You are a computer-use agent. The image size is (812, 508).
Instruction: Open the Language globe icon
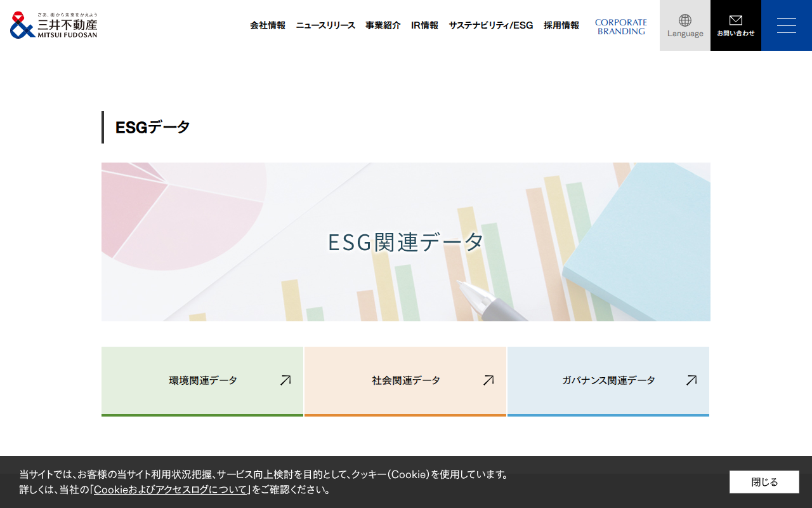[x=685, y=20]
